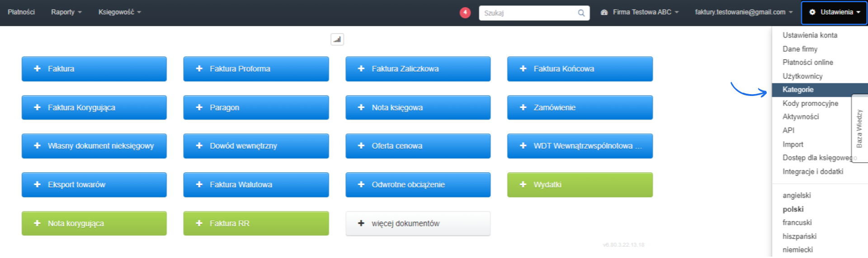Select Integracje i dodatki entry
Viewport: 868px width, 258px height.
(x=813, y=172)
